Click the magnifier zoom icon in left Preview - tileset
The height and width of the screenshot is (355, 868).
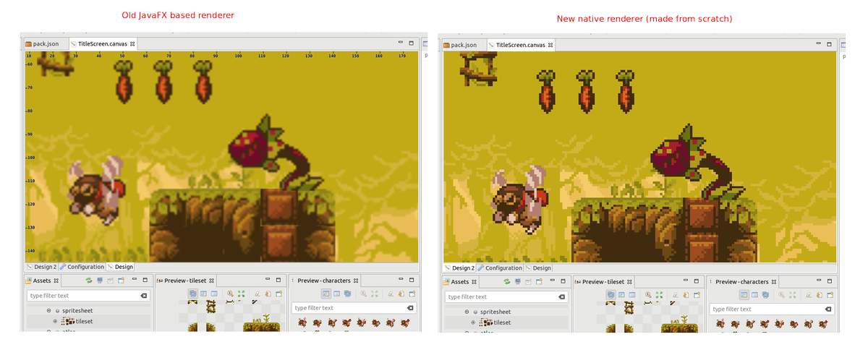(230, 294)
